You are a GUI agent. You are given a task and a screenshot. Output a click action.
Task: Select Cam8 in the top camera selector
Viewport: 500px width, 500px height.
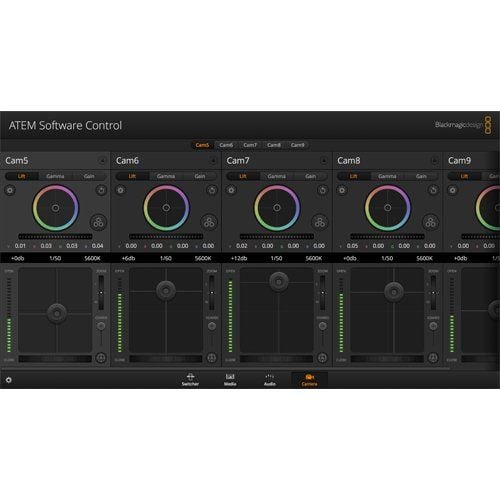point(274,145)
